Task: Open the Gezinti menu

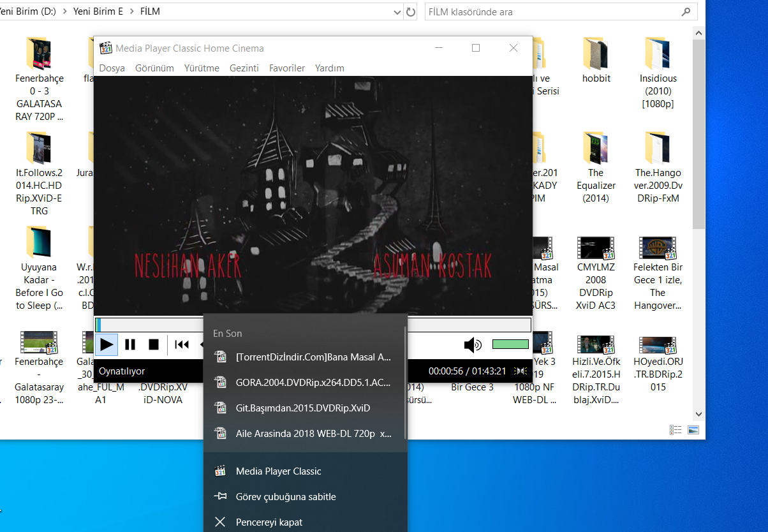Action: click(x=244, y=68)
